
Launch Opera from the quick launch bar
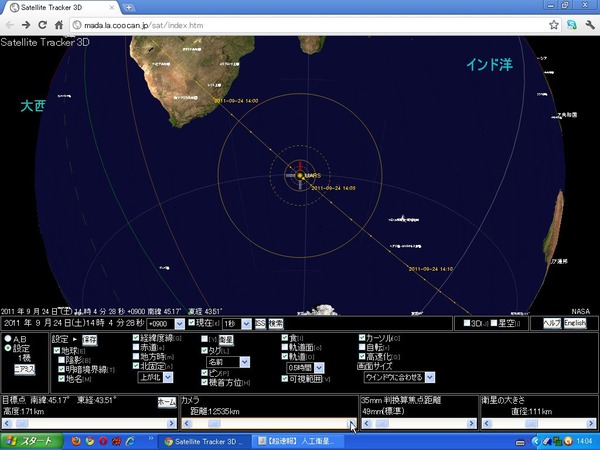[103, 441]
